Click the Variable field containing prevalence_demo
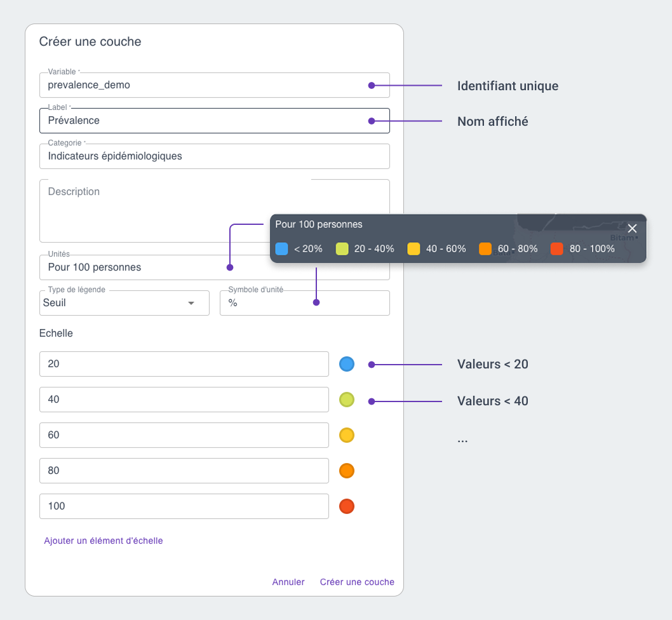 coord(214,85)
